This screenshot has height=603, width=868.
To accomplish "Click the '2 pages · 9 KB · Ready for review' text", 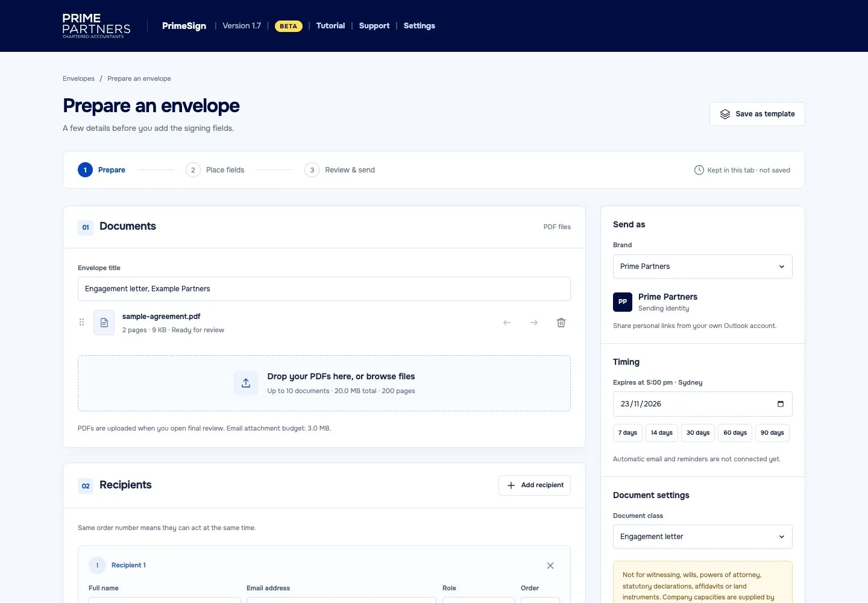I will point(173,330).
